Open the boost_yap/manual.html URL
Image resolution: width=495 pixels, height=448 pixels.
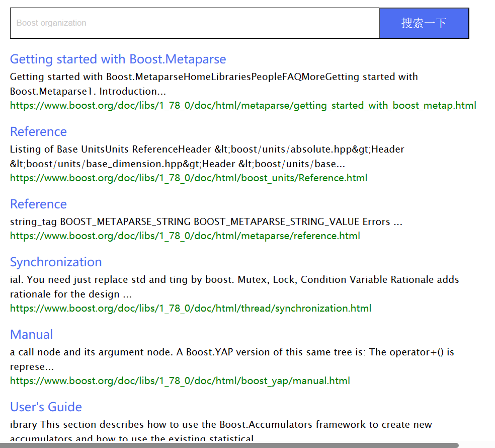(180, 381)
